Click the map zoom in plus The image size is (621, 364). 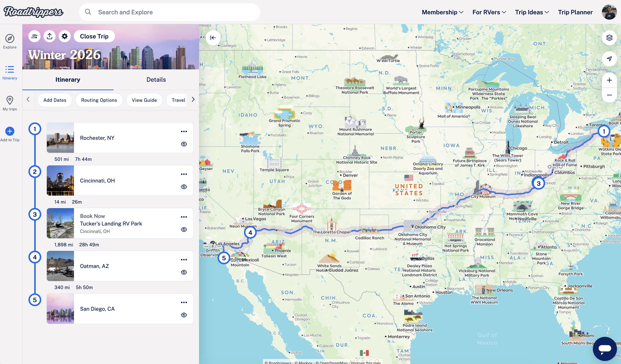[609, 80]
